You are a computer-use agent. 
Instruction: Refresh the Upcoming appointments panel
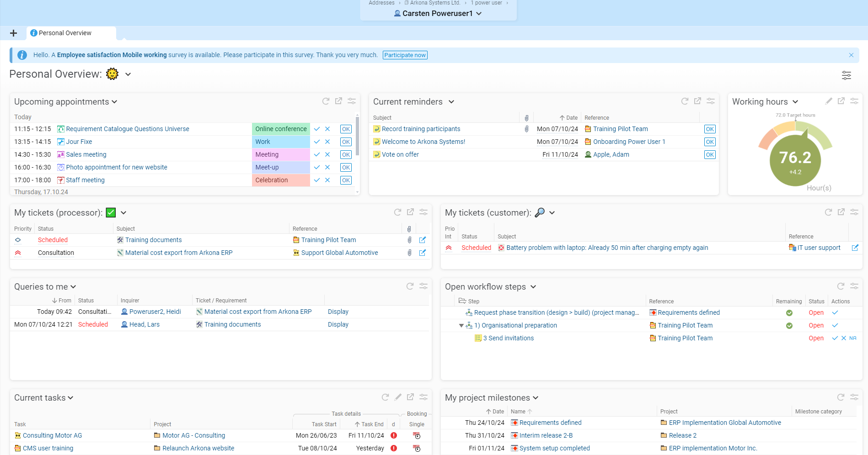(326, 101)
